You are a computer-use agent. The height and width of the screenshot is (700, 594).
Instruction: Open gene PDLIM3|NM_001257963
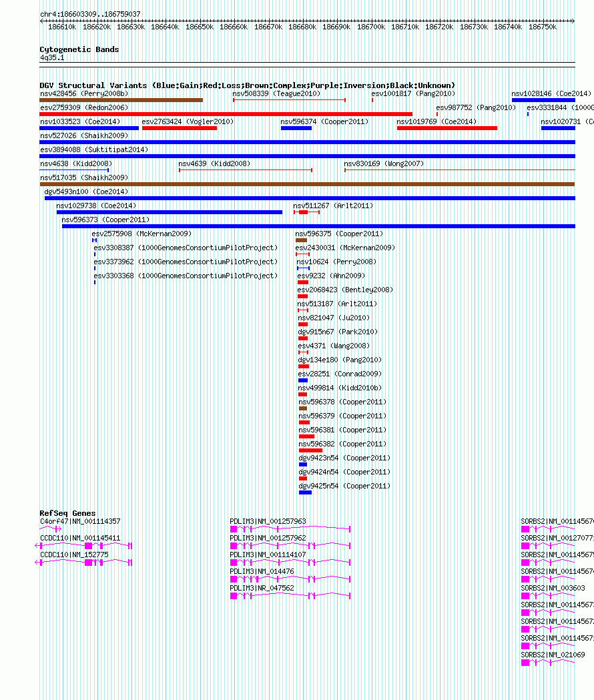coord(268,521)
